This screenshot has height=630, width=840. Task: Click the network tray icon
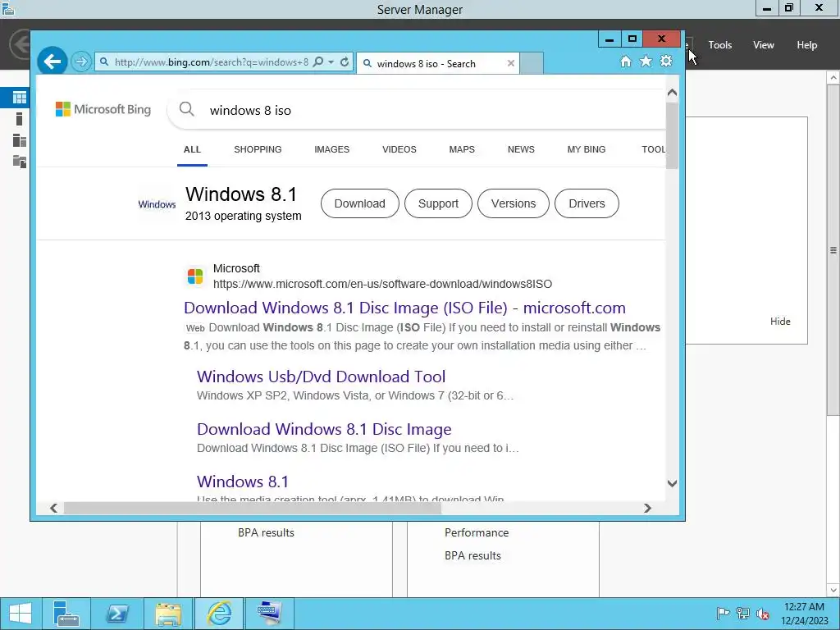coord(743,614)
